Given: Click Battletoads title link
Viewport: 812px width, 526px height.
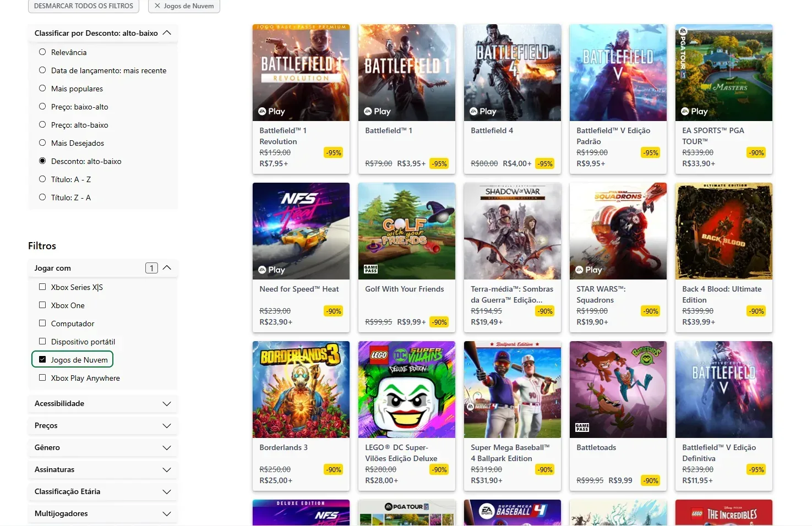Looking at the screenshot, I should 596,447.
